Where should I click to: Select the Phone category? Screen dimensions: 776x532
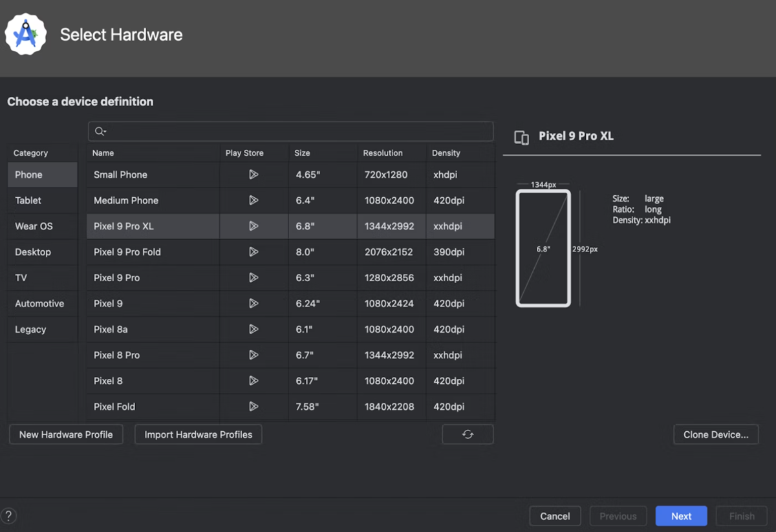(43, 175)
